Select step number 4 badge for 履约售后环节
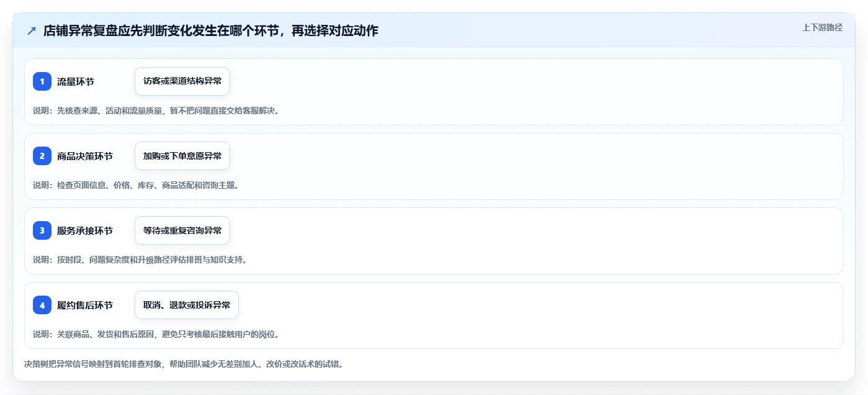Screen dimensions: 868x395 pyautogui.click(x=42, y=305)
